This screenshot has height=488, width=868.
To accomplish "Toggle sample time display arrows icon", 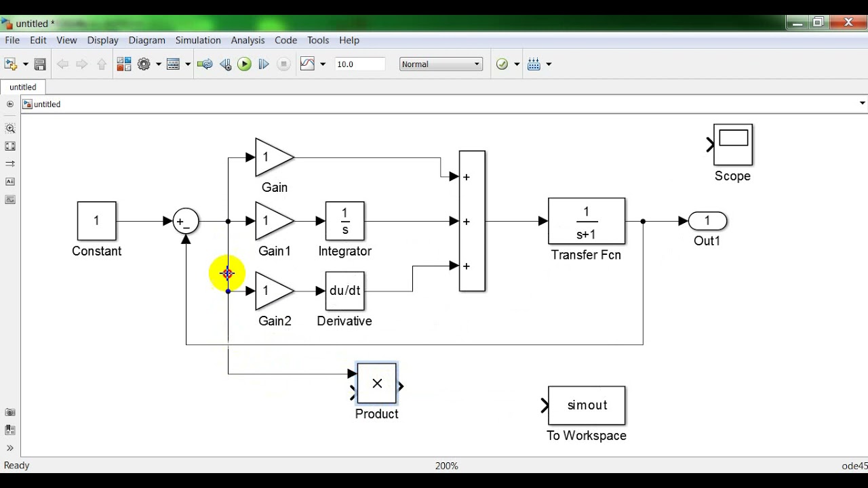I will click(10, 163).
